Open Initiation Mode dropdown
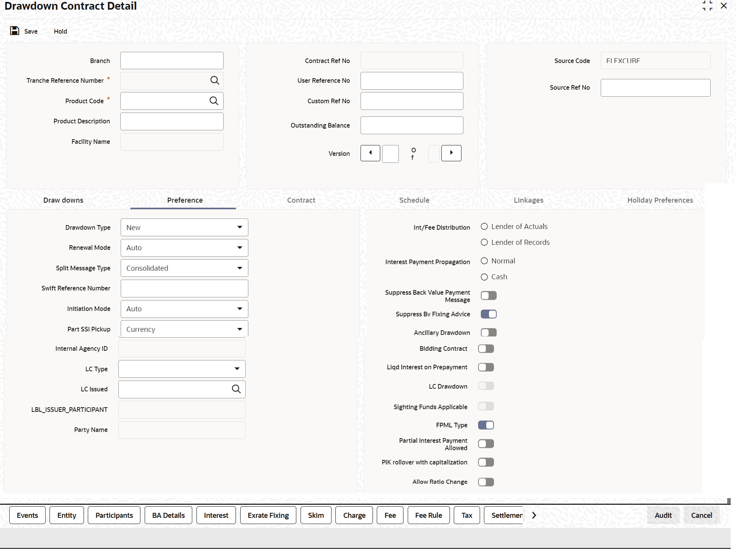This screenshot has height=560, width=740. coord(185,309)
